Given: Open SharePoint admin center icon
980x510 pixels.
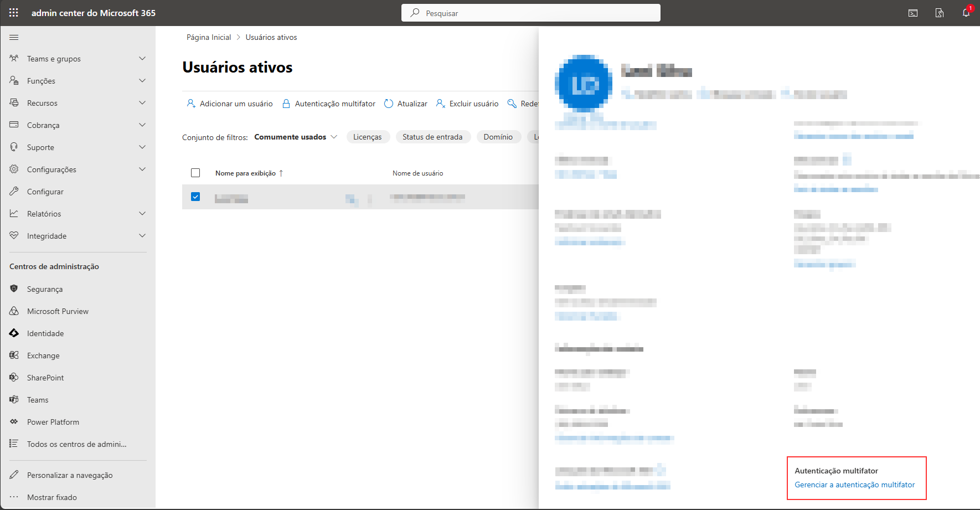Looking at the screenshot, I should [x=14, y=378].
